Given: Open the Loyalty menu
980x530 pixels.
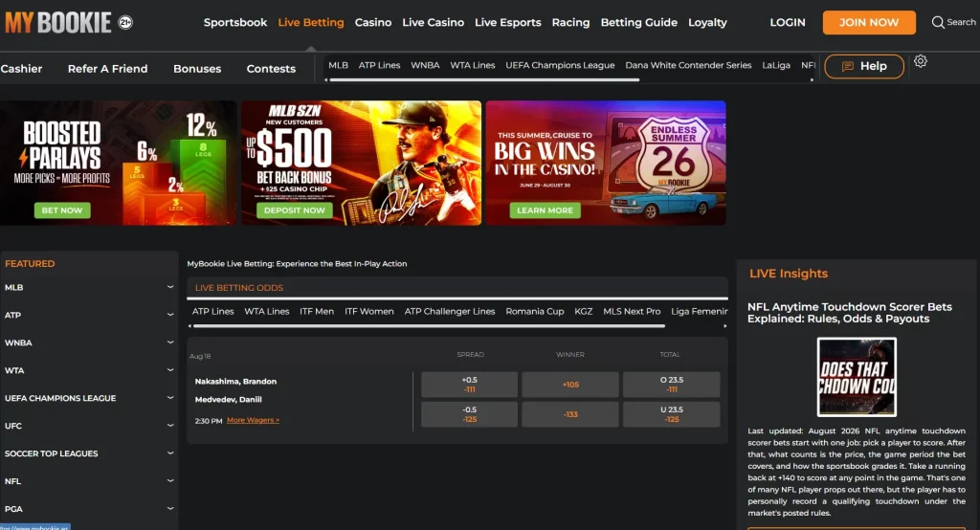Looking at the screenshot, I should (x=707, y=23).
